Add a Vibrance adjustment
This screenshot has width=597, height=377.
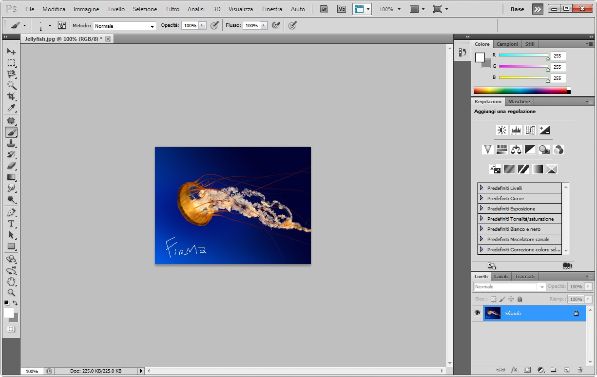[488, 149]
